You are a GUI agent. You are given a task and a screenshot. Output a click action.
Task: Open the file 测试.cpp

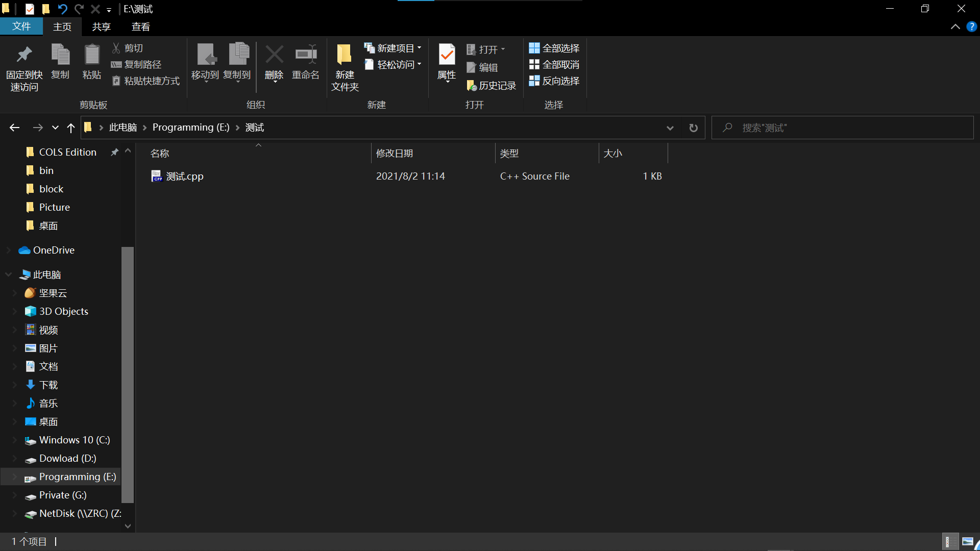(x=184, y=176)
